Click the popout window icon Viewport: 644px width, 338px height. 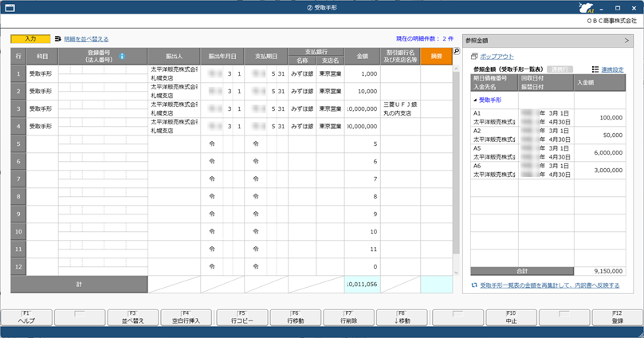click(x=474, y=57)
